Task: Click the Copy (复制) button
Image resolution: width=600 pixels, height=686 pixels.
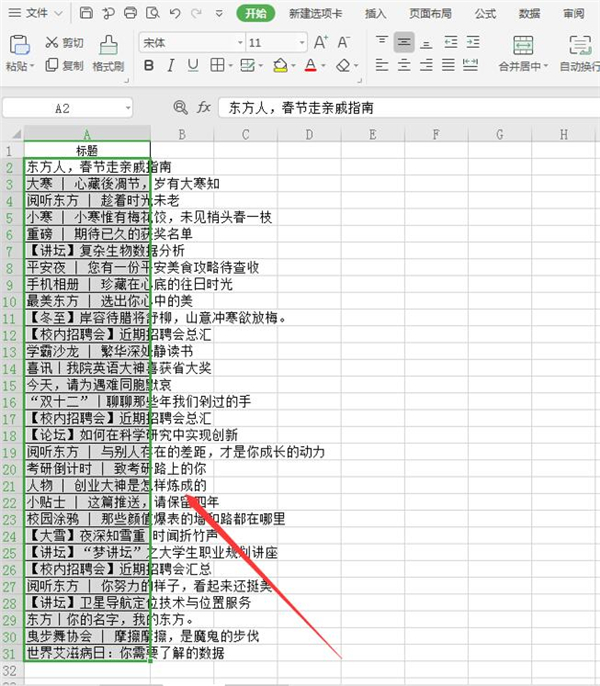Action: pyautogui.click(x=64, y=66)
